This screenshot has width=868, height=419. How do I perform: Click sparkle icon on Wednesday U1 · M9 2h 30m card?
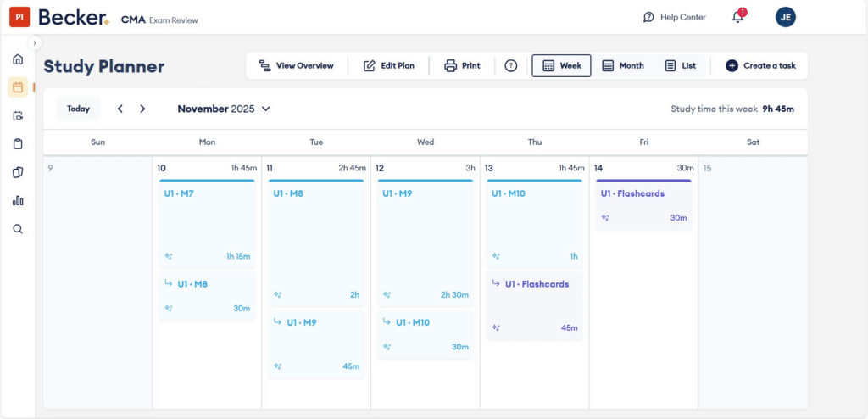click(387, 295)
